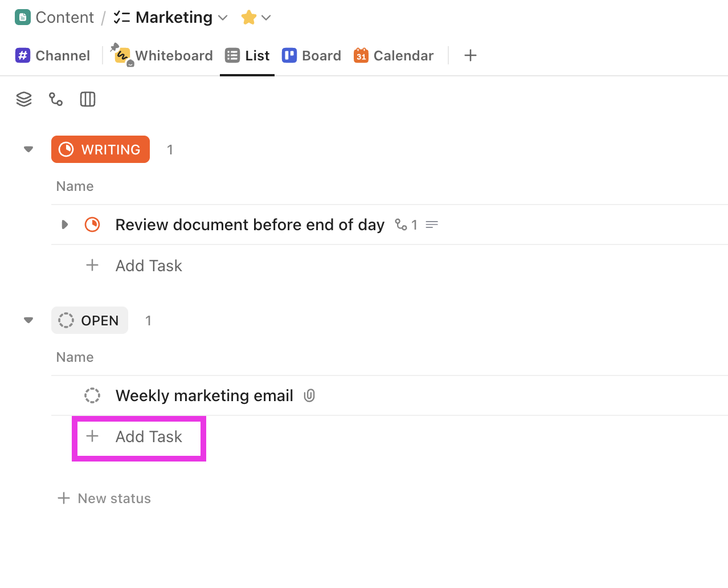
Task: Click the Calendar view icon
Action: tap(361, 55)
